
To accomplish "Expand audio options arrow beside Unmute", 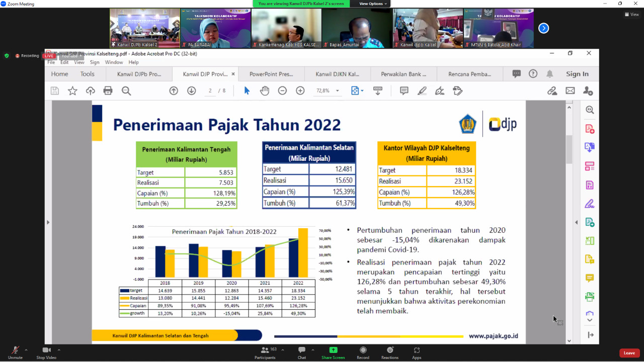I will click(26, 350).
